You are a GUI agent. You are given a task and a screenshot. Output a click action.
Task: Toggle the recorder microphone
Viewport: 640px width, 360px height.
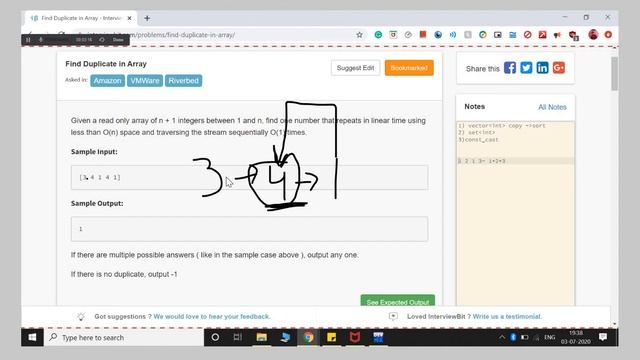point(41,40)
